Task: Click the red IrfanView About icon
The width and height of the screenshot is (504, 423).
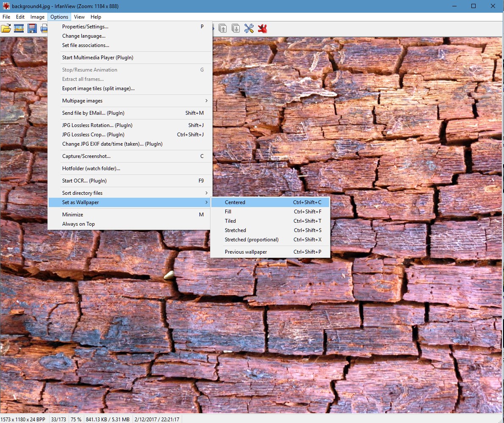Action: [x=262, y=29]
